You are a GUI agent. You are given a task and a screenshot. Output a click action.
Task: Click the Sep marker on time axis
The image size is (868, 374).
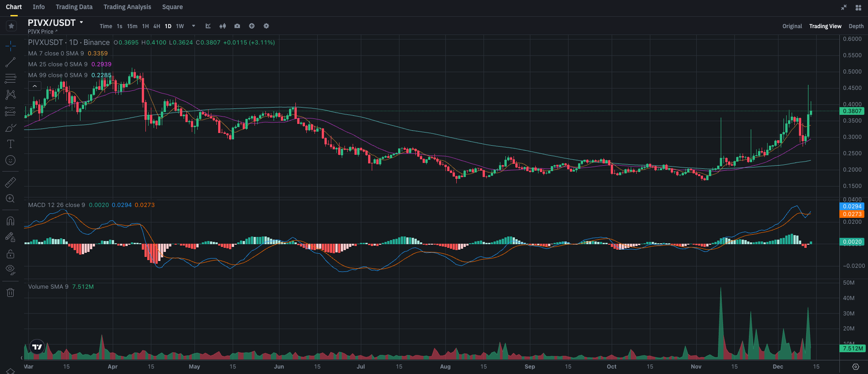pyautogui.click(x=530, y=367)
